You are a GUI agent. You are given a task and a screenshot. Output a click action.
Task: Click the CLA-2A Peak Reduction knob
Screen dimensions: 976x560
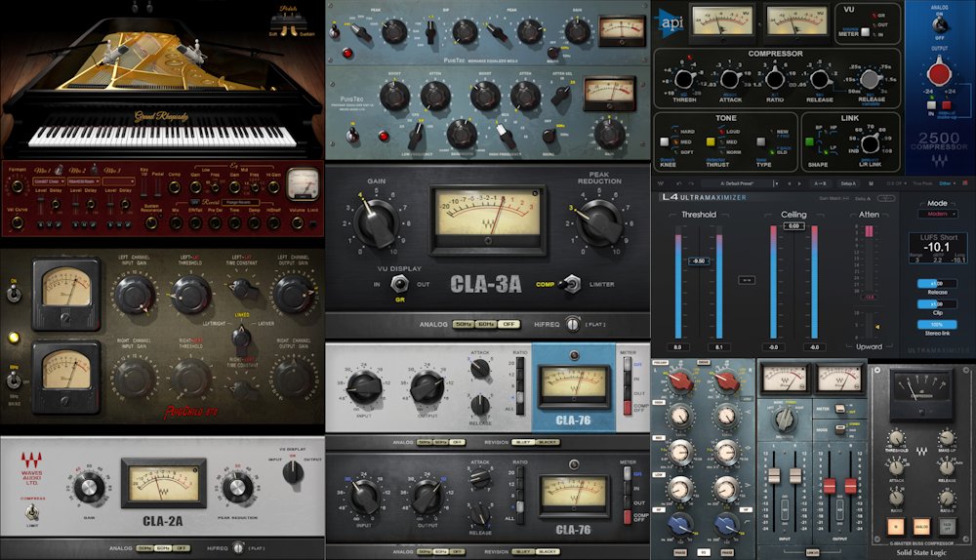click(238, 487)
